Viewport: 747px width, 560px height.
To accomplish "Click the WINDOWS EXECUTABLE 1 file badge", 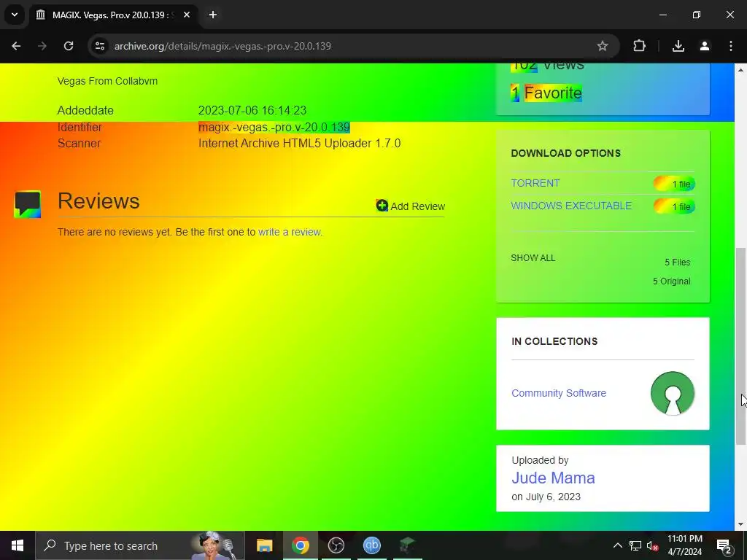I will tap(674, 206).
